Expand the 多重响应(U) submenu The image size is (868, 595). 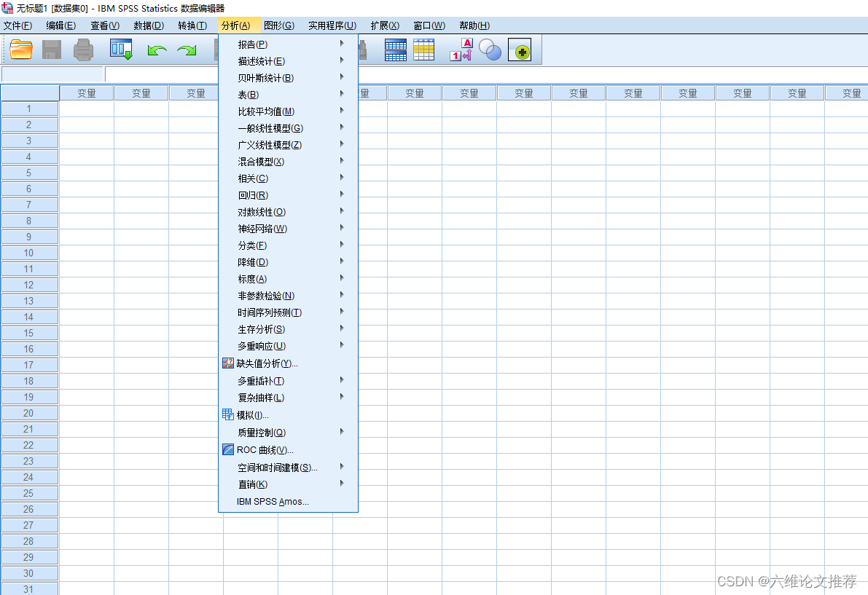point(289,346)
